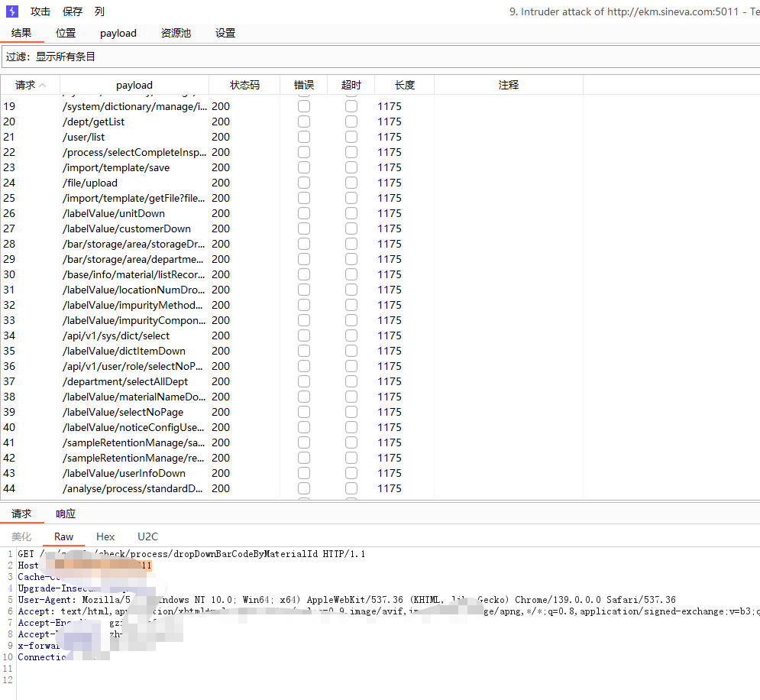Select payload /labelValue/userInfoDown row
Screen dimensions: 760x700
click(x=124, y=473)
